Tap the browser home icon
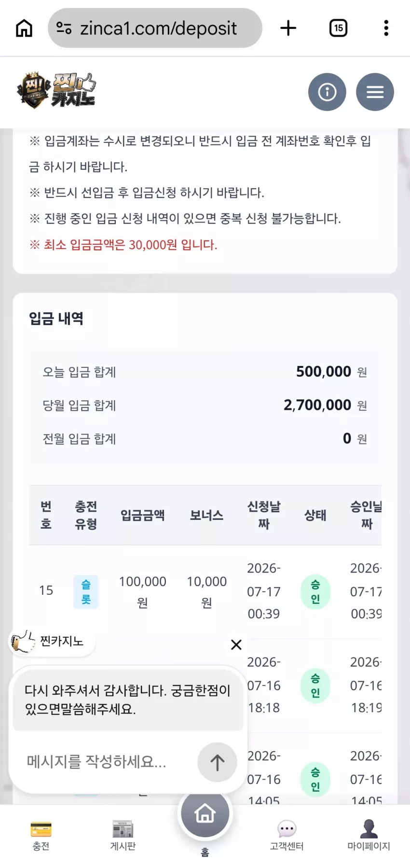The width and height of the screenshot is (410, 868). [24, 28]
